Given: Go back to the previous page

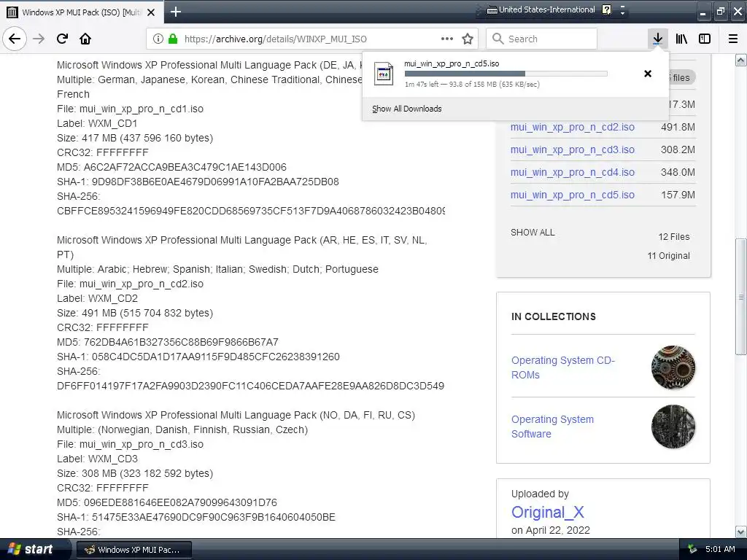Looking at the screenshot, I should click(x=15, y=39).
